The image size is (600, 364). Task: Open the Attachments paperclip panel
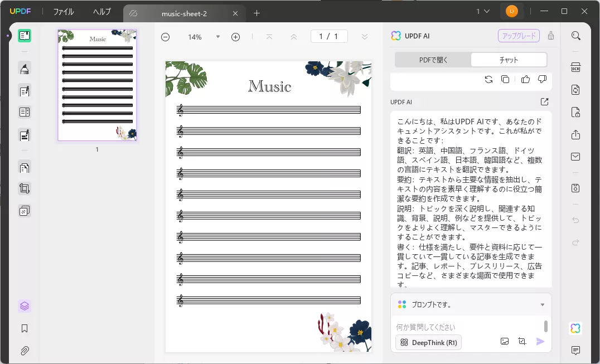coord(25,351)
